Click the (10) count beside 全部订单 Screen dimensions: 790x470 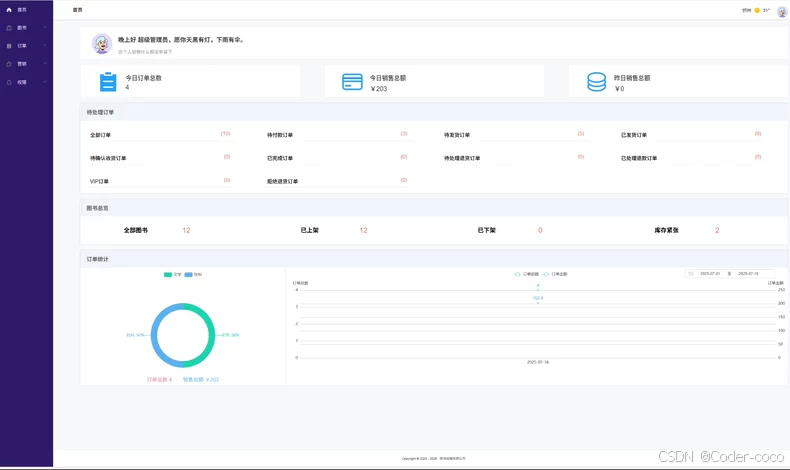(225, 133)
